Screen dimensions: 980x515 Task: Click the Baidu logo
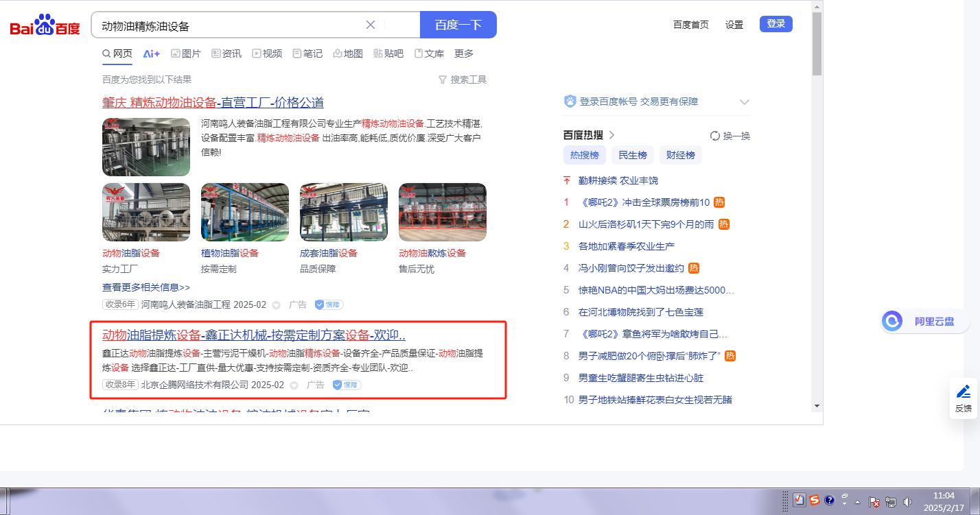click(x=45, y=25)
